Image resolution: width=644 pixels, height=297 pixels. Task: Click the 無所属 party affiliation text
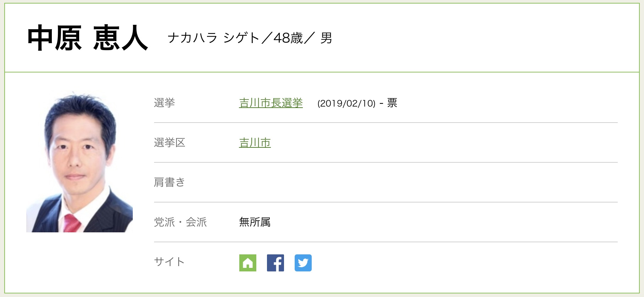(x=255, y=222)
